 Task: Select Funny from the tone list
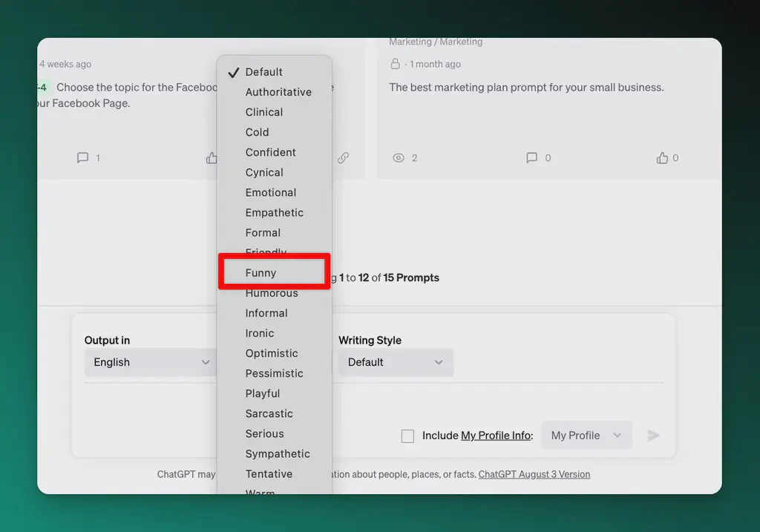pos(261,273)
